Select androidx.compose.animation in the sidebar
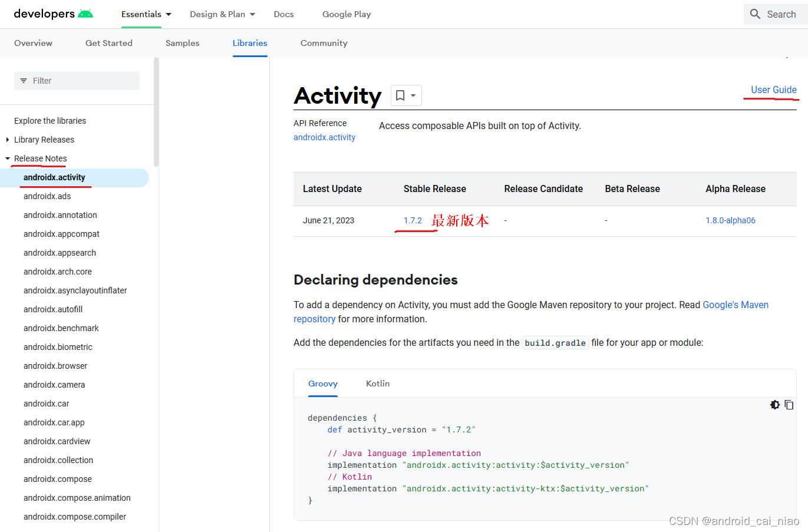 (x=77, y=498)
